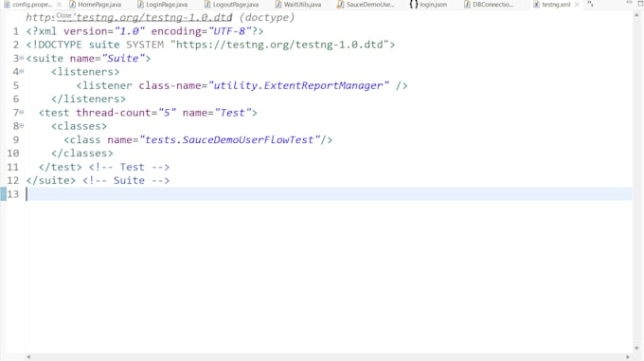The image size is (644, 361).
Task: Click the config.prope... file icon tab
Action: [x=7, y=5]
